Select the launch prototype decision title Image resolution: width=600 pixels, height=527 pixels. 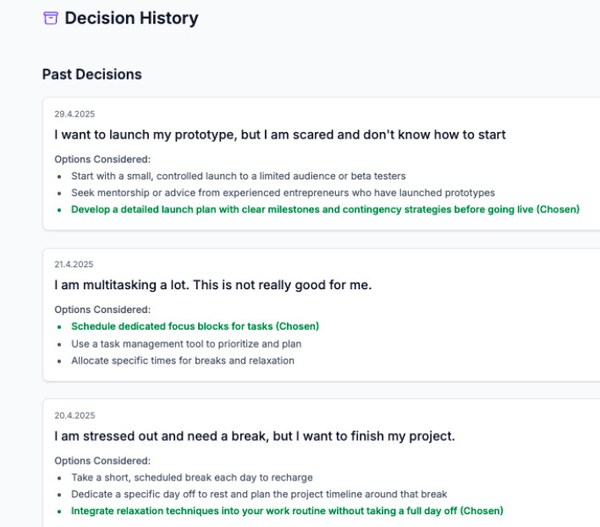point(280,134)
